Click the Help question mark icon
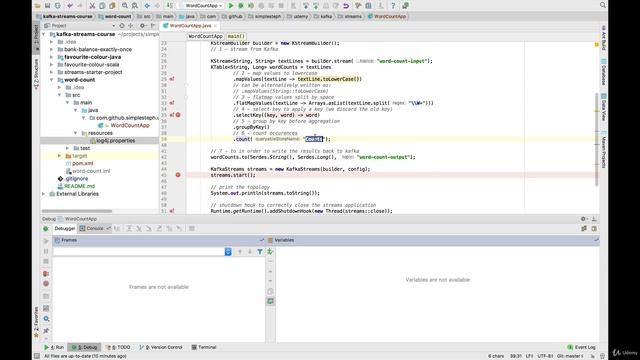Image resolution: width=640 pixels, height=360 pixels. click(393, 6)
